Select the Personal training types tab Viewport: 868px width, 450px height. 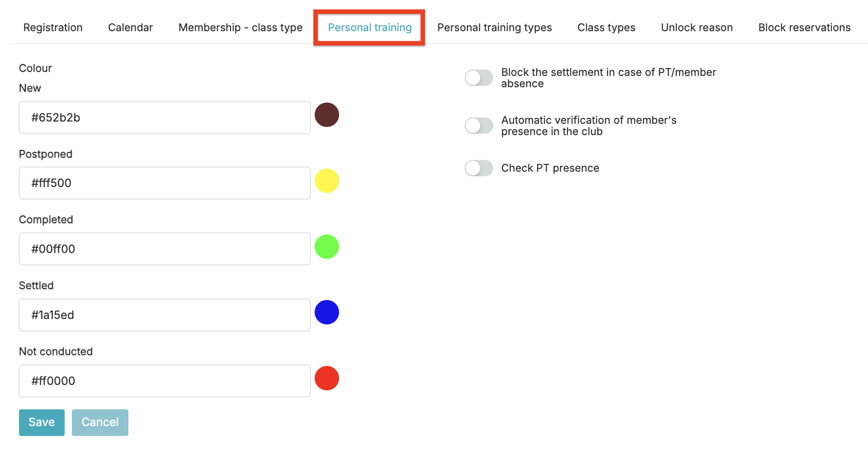495,28
